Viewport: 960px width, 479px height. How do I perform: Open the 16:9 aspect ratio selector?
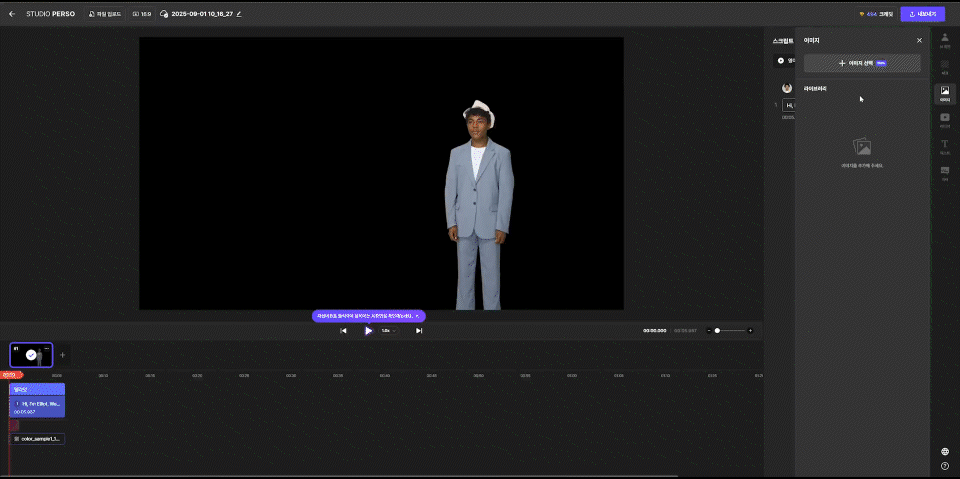coord(142,14)
